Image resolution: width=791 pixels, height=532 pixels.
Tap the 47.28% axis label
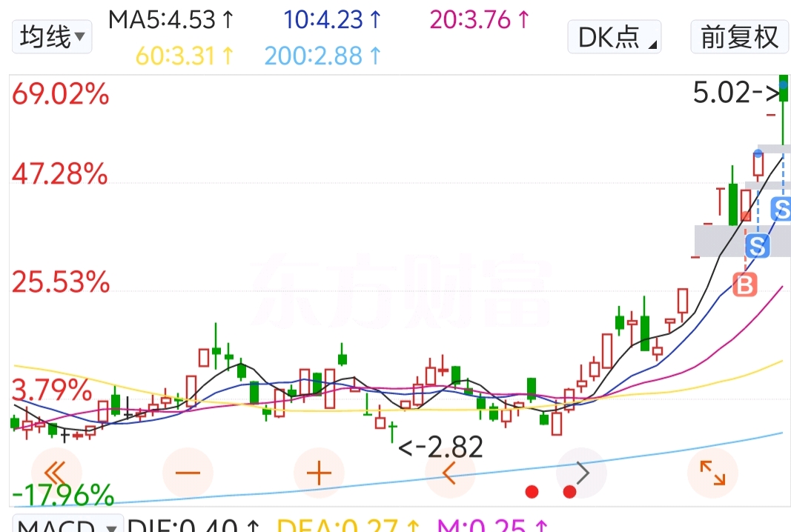tap(60, 174)
